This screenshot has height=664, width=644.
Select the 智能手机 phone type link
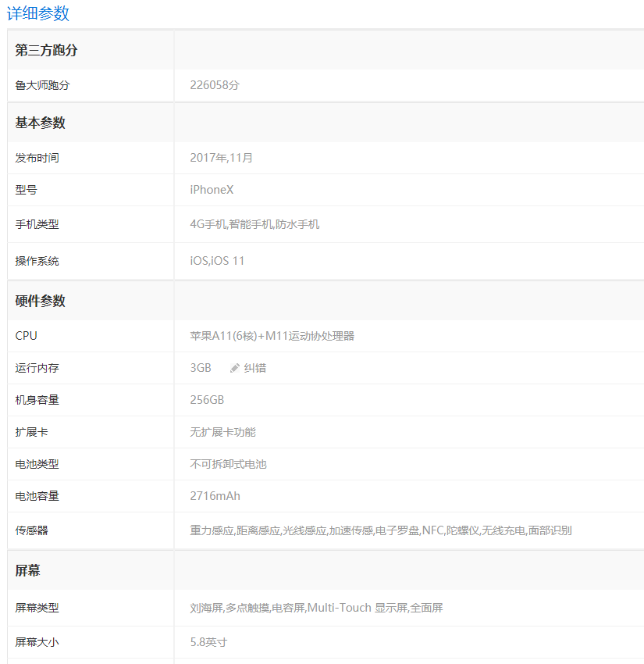(x=250, y=224)
